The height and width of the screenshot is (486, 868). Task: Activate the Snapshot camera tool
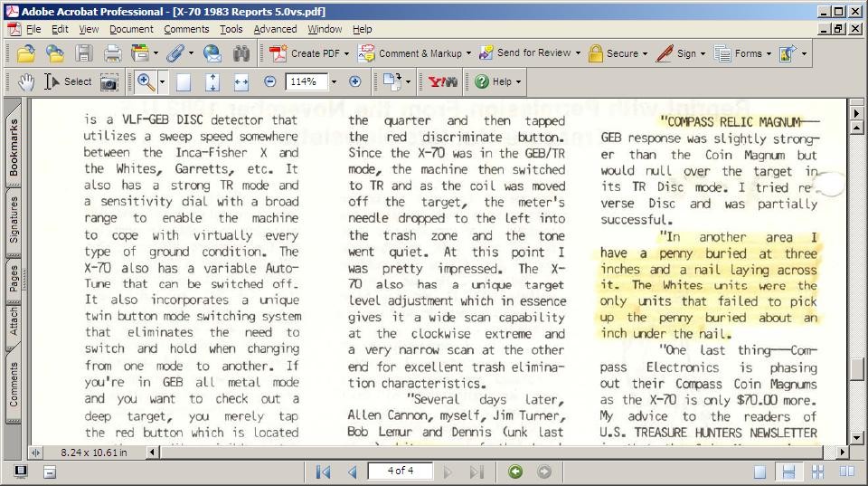(109, 82)
